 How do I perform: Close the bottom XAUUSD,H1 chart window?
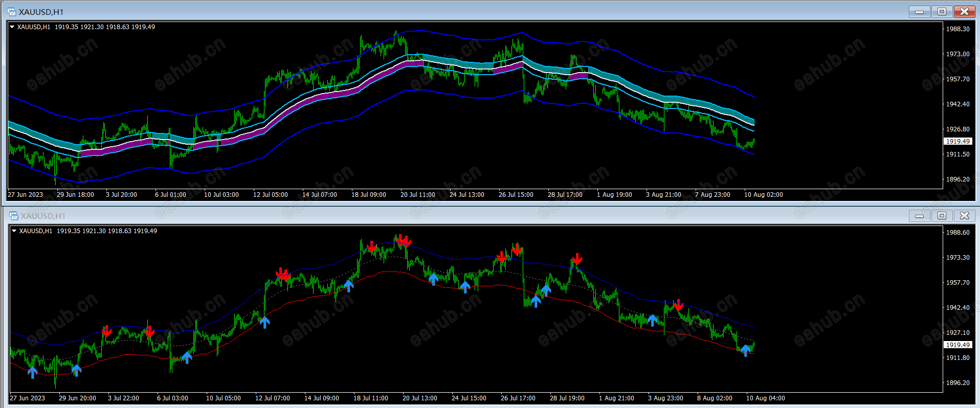tap(964, 216)
